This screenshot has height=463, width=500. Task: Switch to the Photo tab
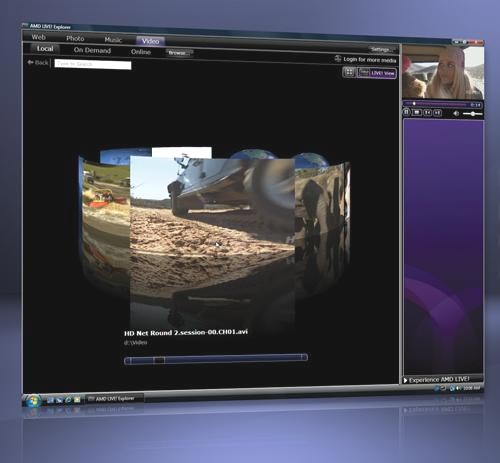tap(75, 38)
